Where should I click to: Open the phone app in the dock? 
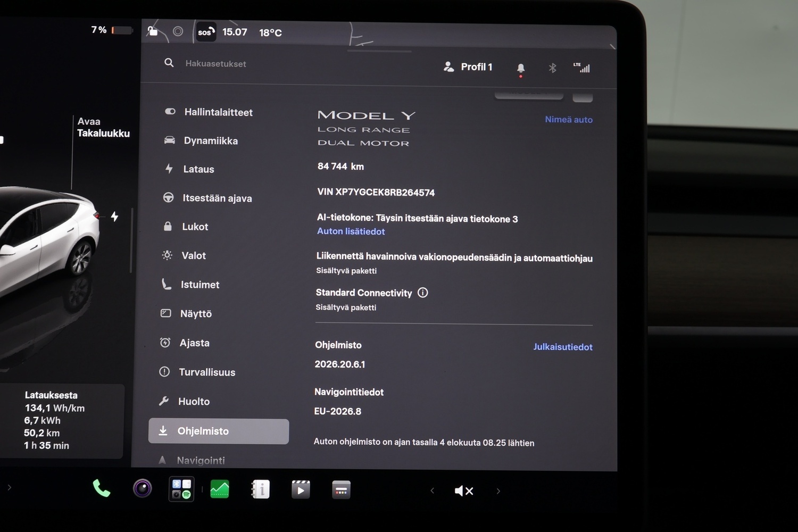click(102, 488)
